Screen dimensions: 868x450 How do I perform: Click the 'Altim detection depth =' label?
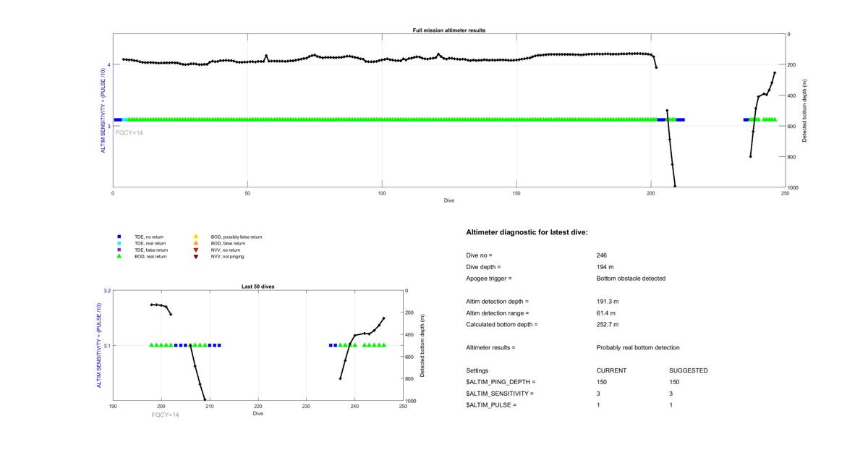click(x=498, y=301)
